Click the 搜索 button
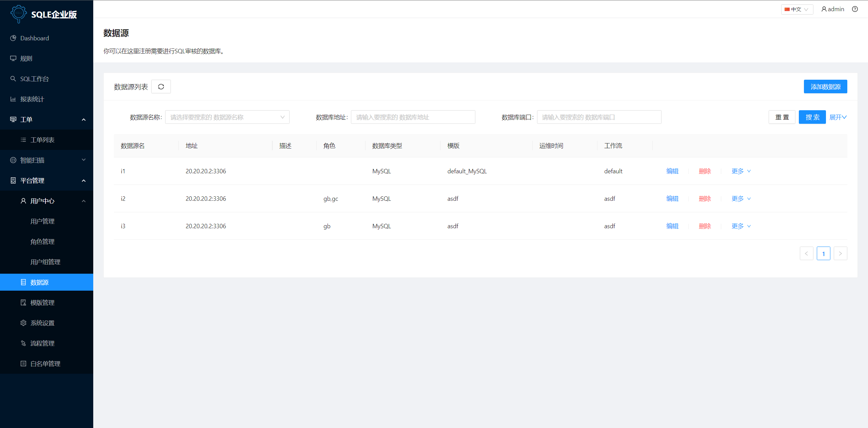The width and height of the screenshot is (868, 428). [x=812, y=117]
